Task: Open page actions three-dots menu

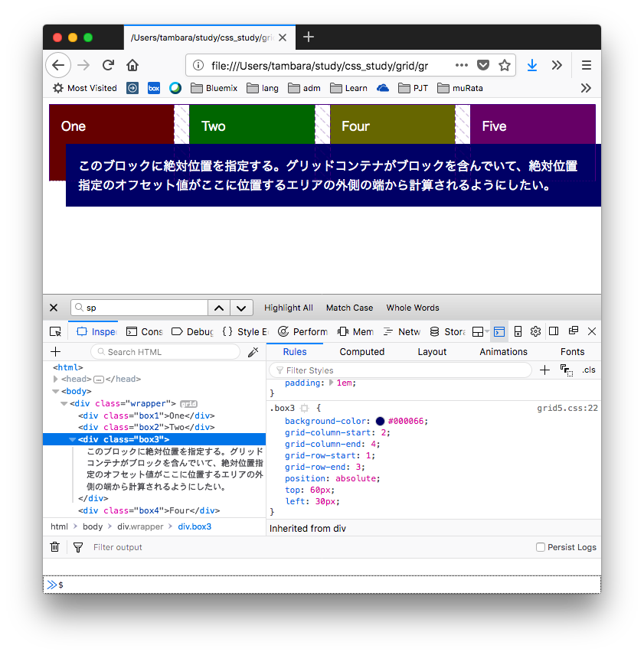Action: click(x=462, y=65)
